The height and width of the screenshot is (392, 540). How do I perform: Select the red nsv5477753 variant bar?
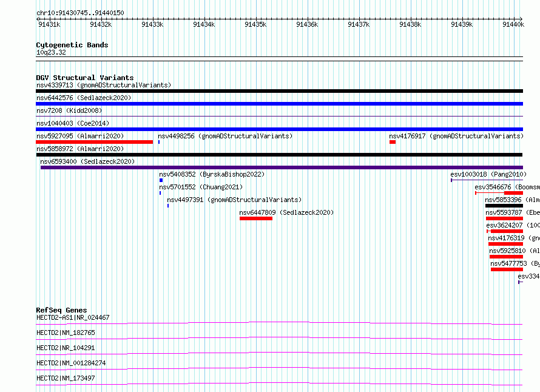tap(507, 269)
